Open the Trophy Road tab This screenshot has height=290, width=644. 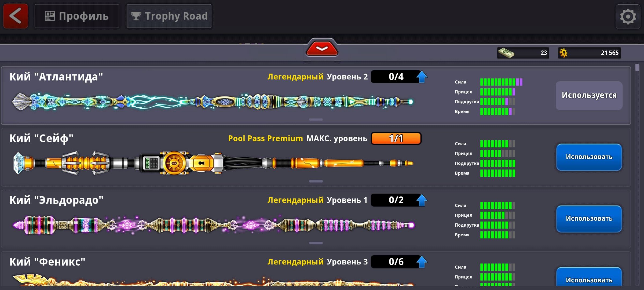(169, 16)
